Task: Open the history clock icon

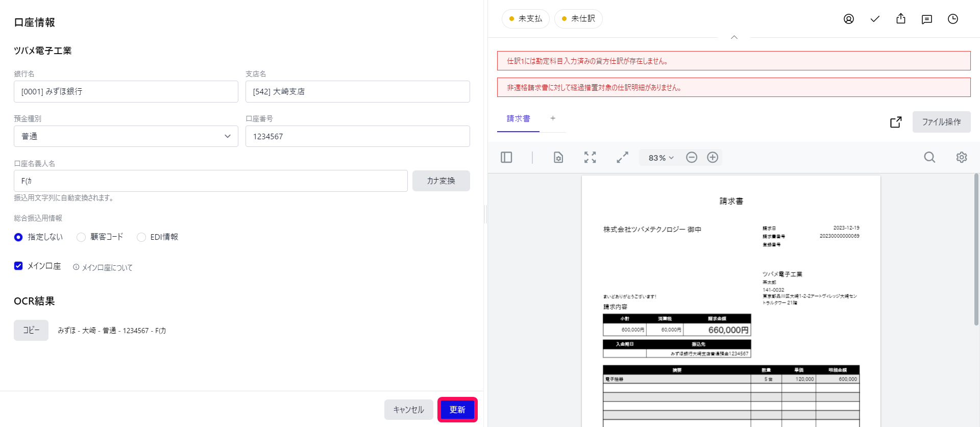Action: pos(953,19)
